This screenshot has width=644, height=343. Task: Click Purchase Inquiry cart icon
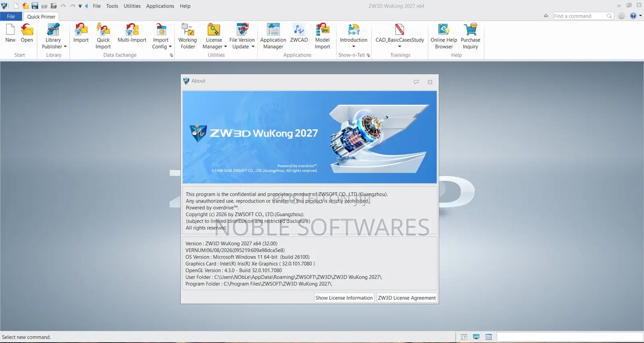click(x=471, y=30)
